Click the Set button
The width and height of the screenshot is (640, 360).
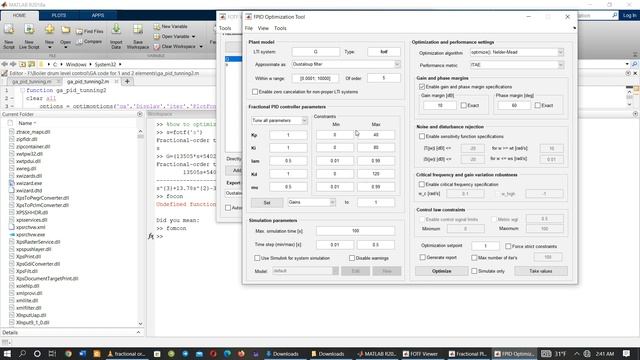tap(267, 202)
